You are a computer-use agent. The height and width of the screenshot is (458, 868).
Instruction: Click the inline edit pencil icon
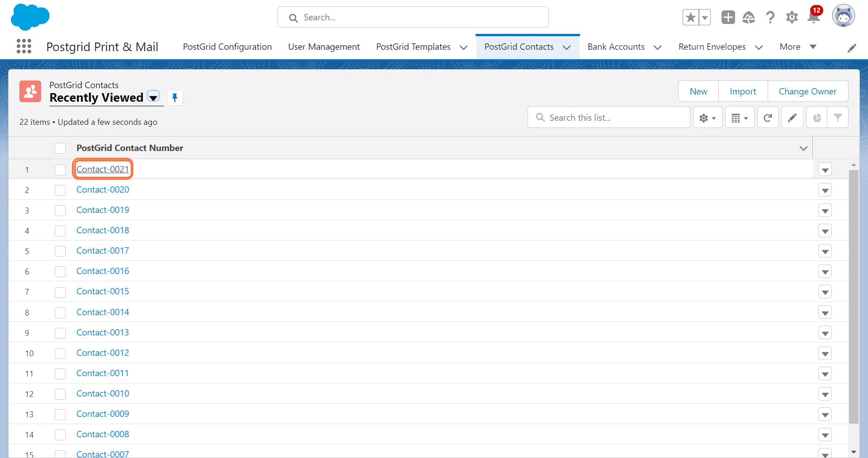pos(792,118)
